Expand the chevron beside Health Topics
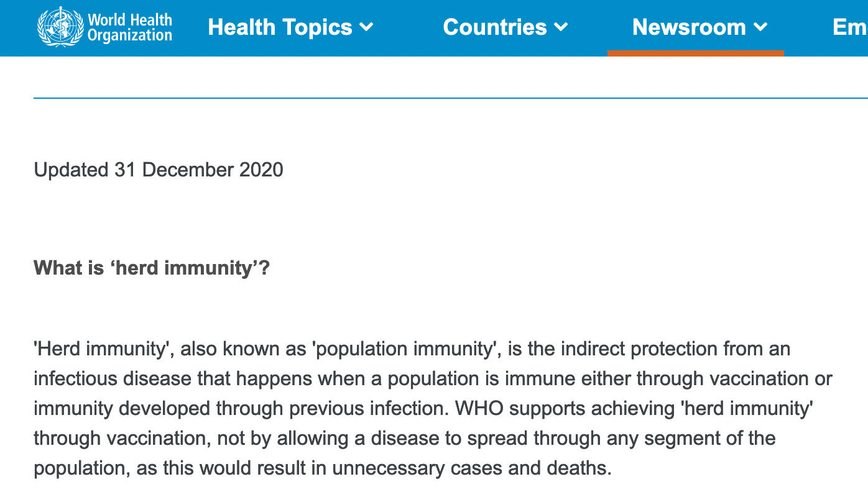868x497 pixels. click(x=367, y=27)
